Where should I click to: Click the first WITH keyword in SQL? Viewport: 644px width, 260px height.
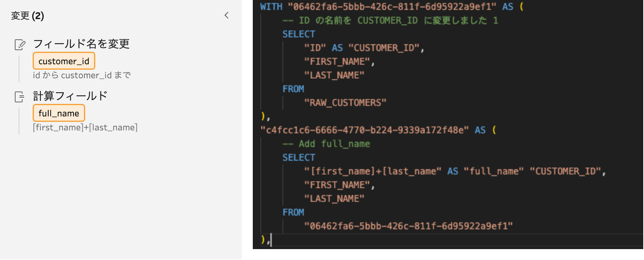tap(271, 7)
